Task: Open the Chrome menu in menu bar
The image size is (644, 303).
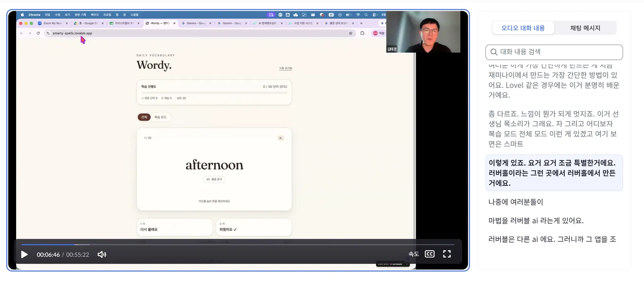Action: pos(34,15)
